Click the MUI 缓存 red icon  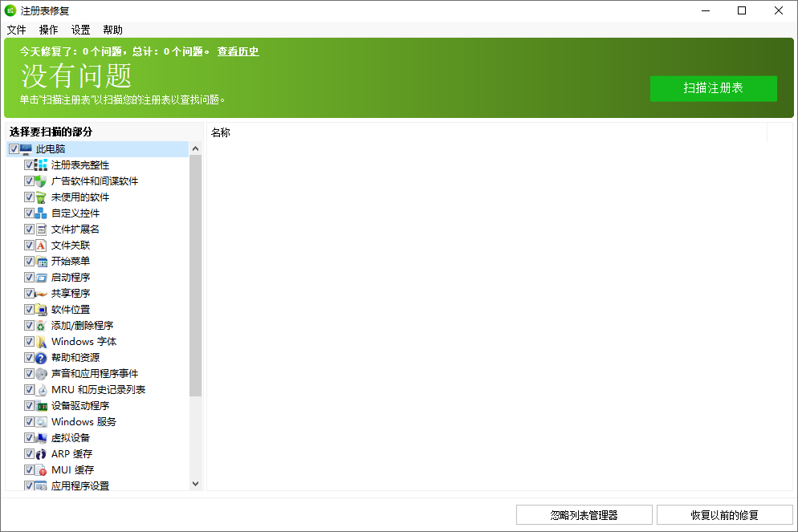point(41,469)
